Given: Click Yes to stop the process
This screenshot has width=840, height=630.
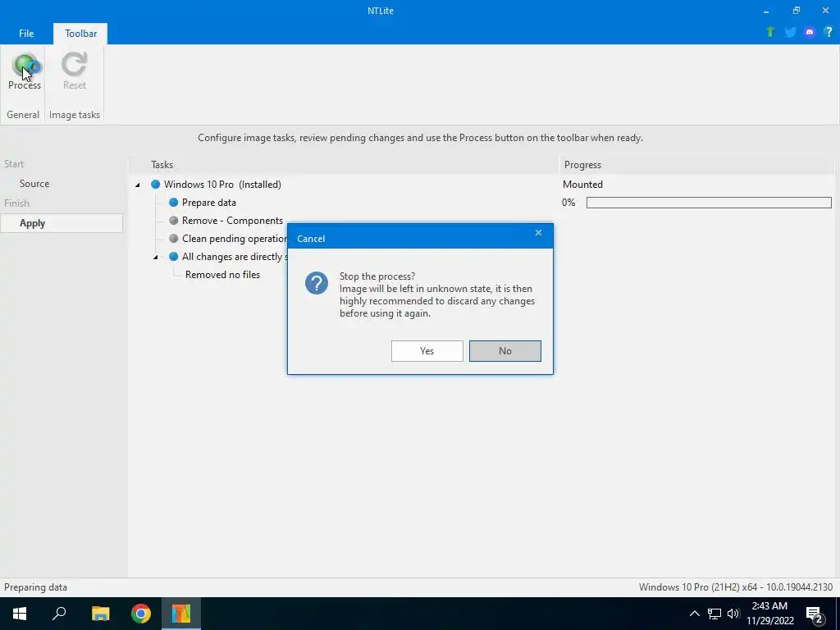Looking at the screenshot, I should pos(427,351).
